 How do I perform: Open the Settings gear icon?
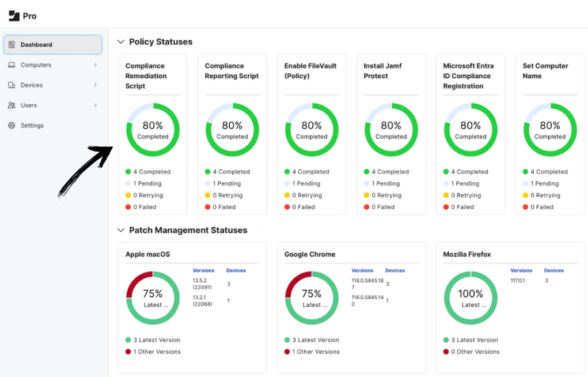pyautogui.click(x=12, y=125)
